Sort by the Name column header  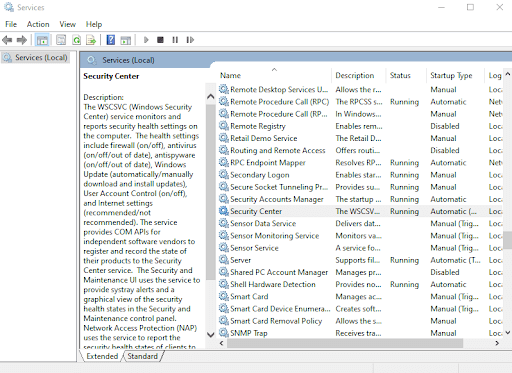(x=275, y=75)
